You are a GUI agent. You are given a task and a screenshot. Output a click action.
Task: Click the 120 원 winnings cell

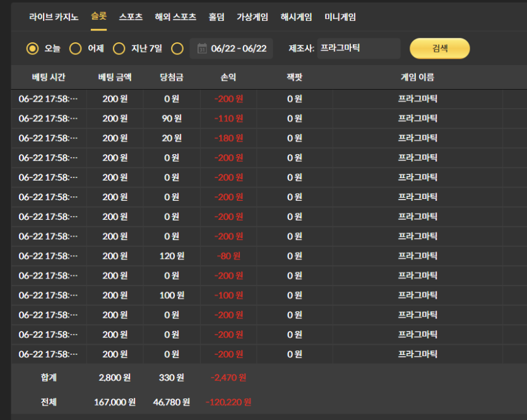[172, 256]
